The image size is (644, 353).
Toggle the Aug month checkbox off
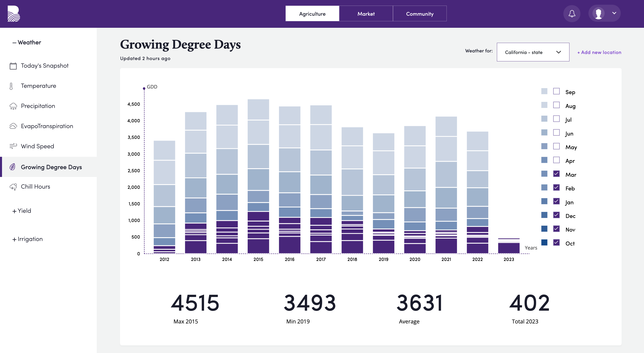[x=557, y=106]
